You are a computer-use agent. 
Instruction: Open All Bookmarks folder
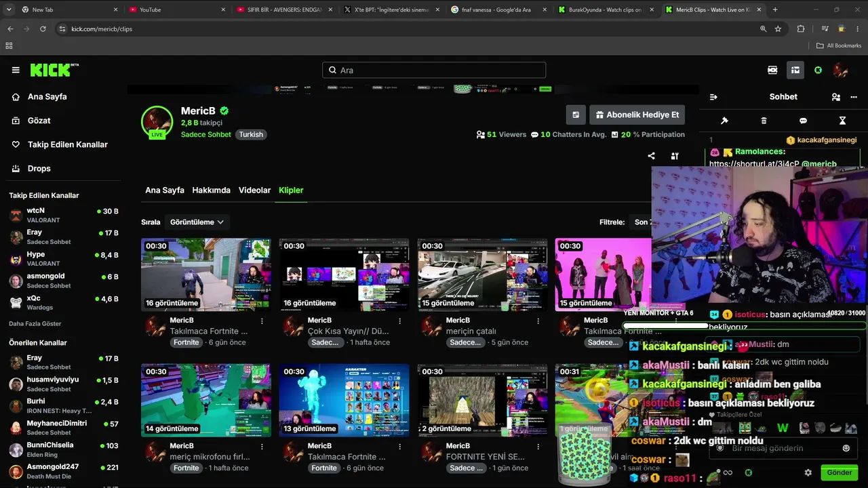[x=839, y=45]
